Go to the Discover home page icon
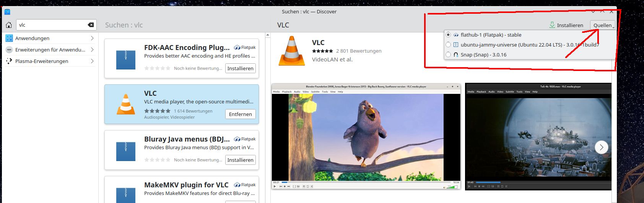 click(x=9, y=25)
